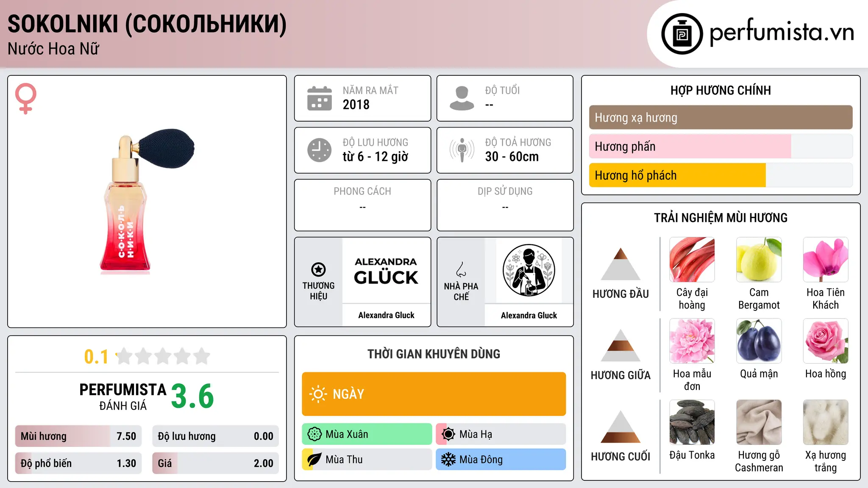Click the Phong cách card
The width and height of the screenshot is (868, 488).
tap(362, 205)
